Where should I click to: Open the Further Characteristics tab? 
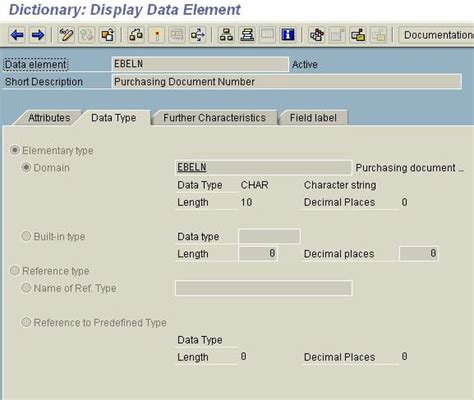pos(214,118)
